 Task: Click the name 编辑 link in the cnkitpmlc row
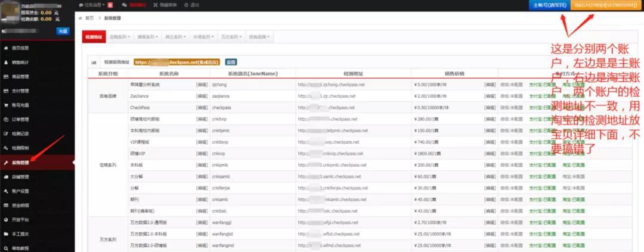(x=202, y=130)
